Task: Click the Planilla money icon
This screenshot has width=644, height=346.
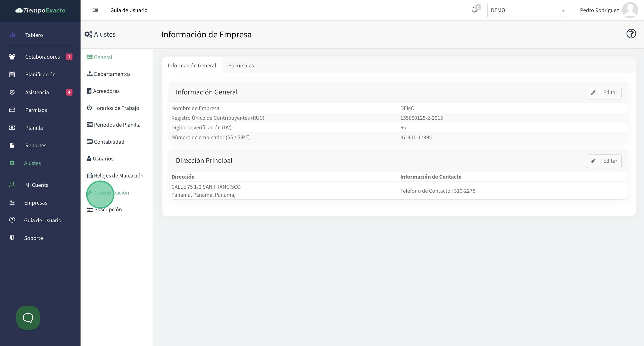Action: (x=12, y=128)
